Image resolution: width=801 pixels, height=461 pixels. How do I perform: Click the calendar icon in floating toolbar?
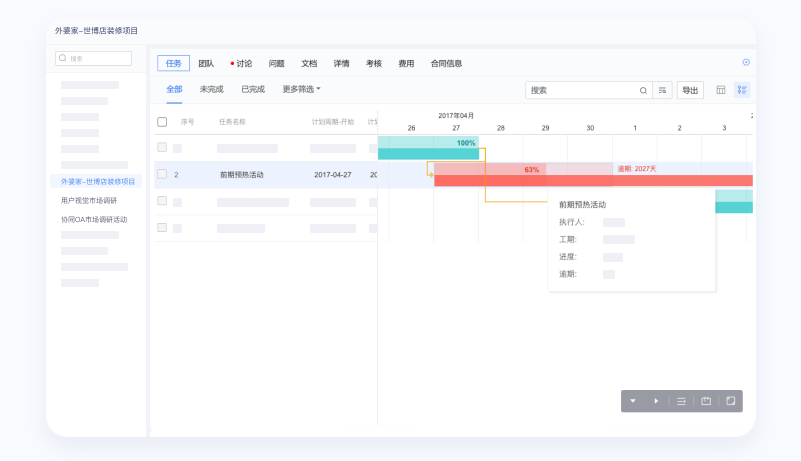[x=706, y=401]
